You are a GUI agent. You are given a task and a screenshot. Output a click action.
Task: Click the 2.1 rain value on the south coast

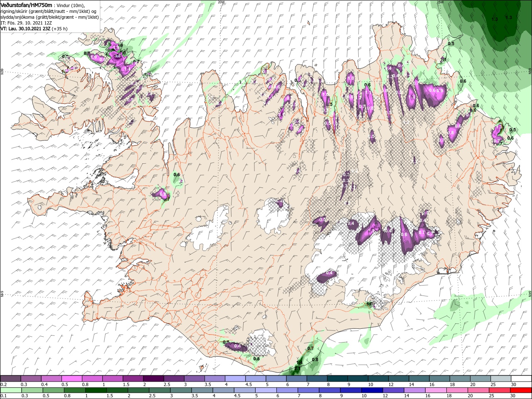pyautogui.click(x=297, y=368)
